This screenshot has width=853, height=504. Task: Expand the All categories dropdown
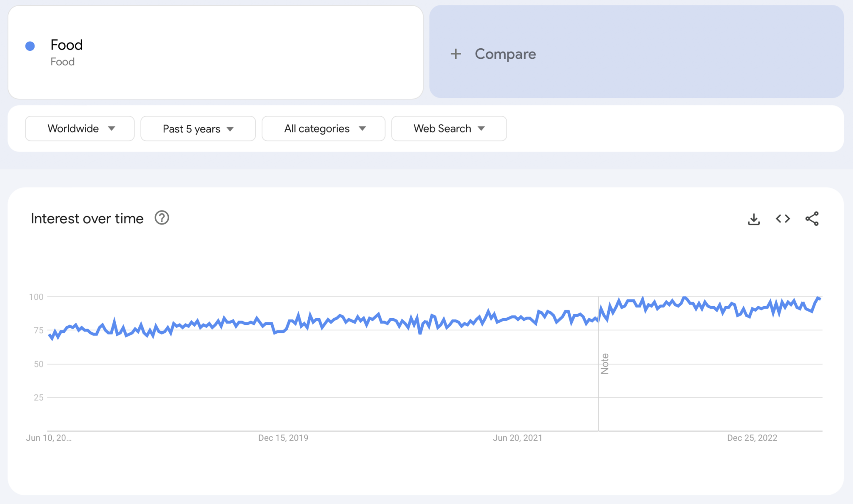click(x=323, y=129)
